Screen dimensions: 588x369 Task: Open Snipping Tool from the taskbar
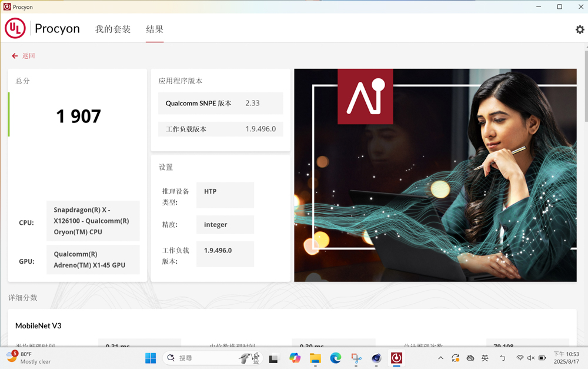coord(356,358)
